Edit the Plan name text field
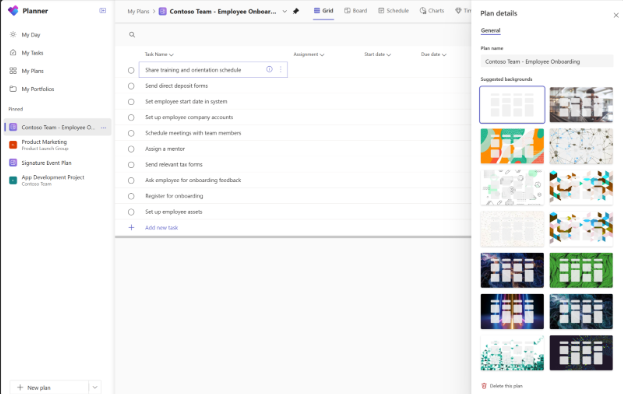The height and width of the screenshot is (394, 623). (x=547, y=62)
